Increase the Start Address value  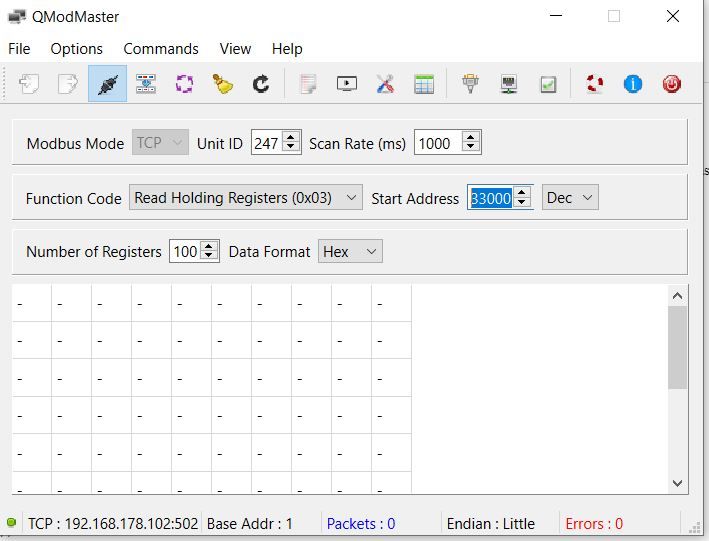coord(522,192)
